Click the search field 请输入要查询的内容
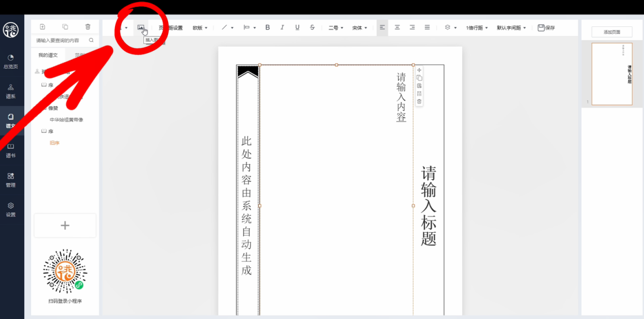This screenshot has width=644, height=319. [58, 40]
